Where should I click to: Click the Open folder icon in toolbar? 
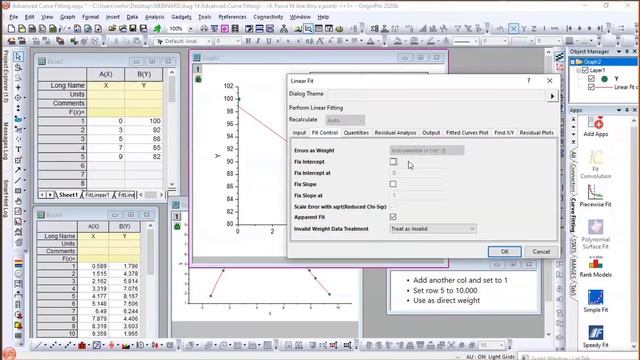point(112,29)
